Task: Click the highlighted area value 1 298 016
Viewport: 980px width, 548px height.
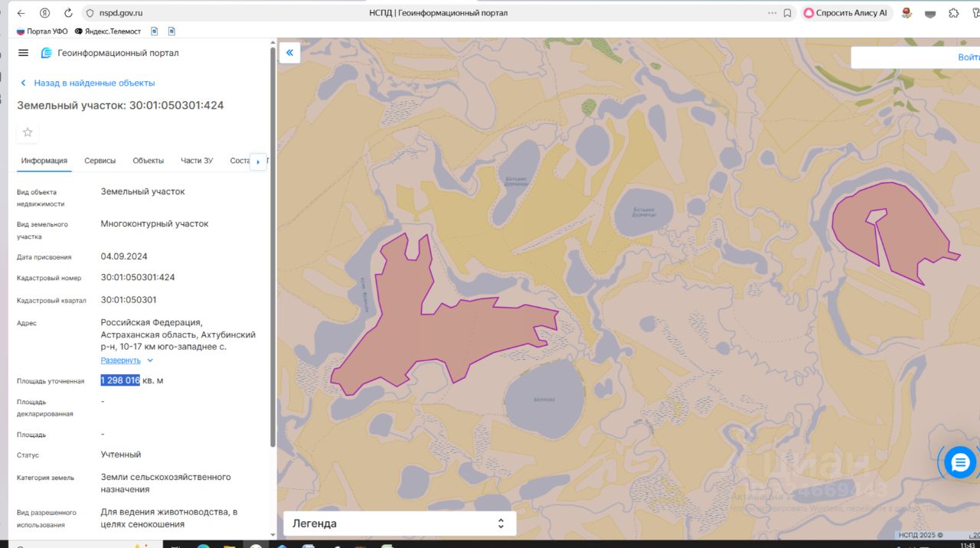Action: pyautogui.click(x=120, y=380)
